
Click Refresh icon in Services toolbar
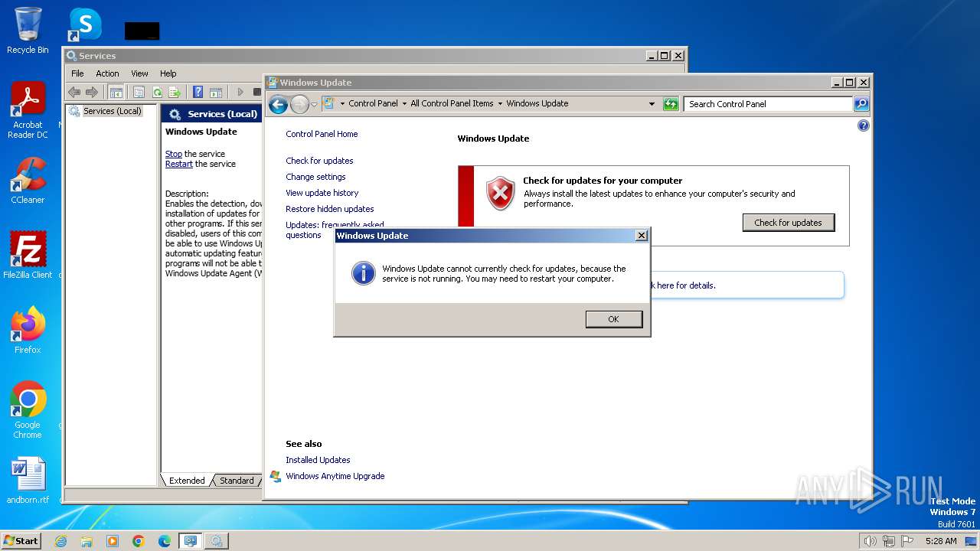(157, 92)
